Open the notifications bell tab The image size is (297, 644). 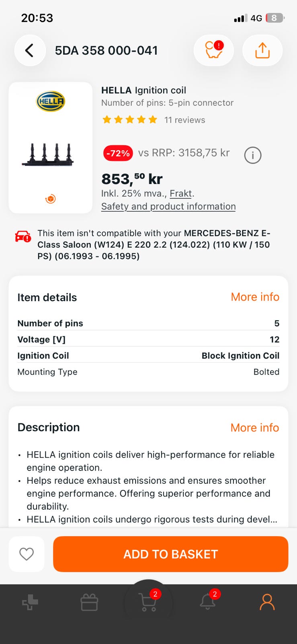[208, 602]
